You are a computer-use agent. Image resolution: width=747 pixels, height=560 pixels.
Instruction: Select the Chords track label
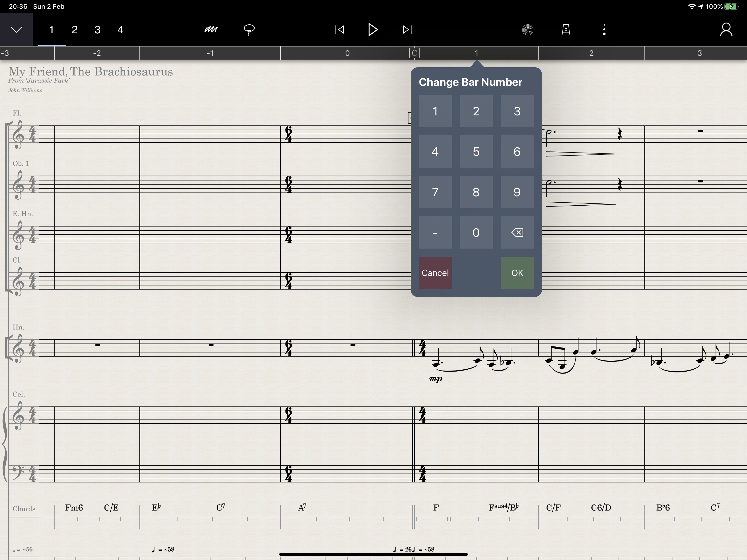24,509
